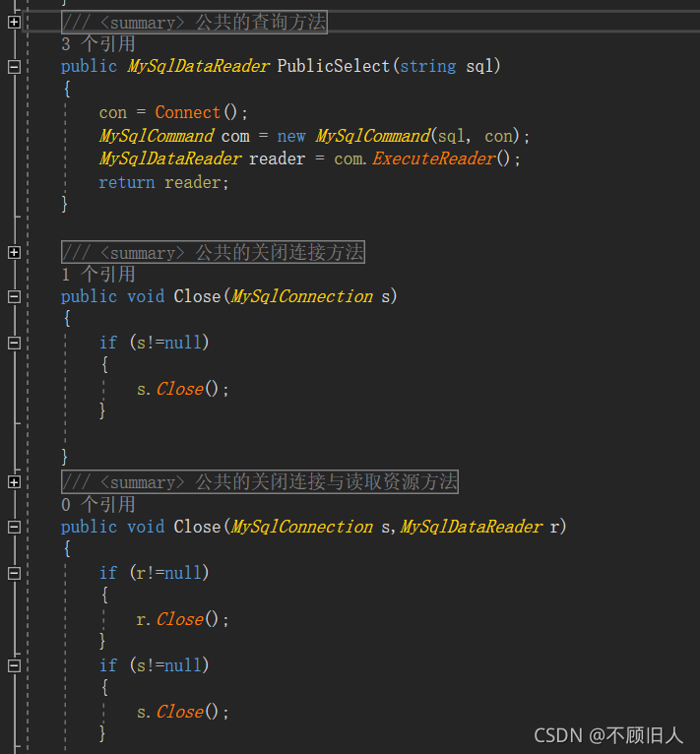Expand the 公共的关闭连接方法 summary comment

click(x=14, y=252)
